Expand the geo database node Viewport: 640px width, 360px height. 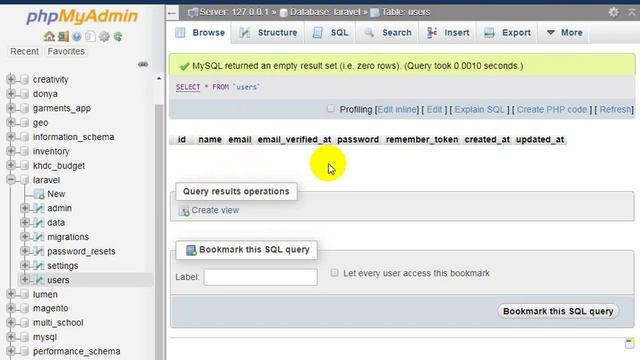click(11, 122)
